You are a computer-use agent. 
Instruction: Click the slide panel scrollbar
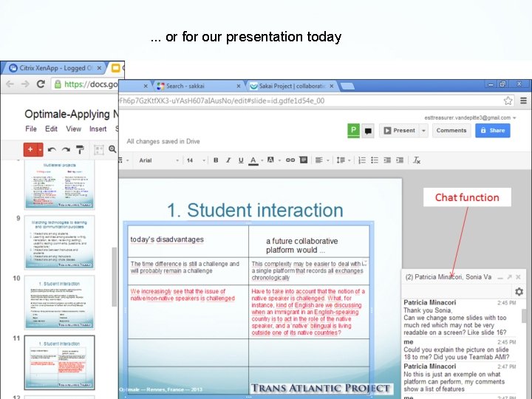tap(115, 276)
